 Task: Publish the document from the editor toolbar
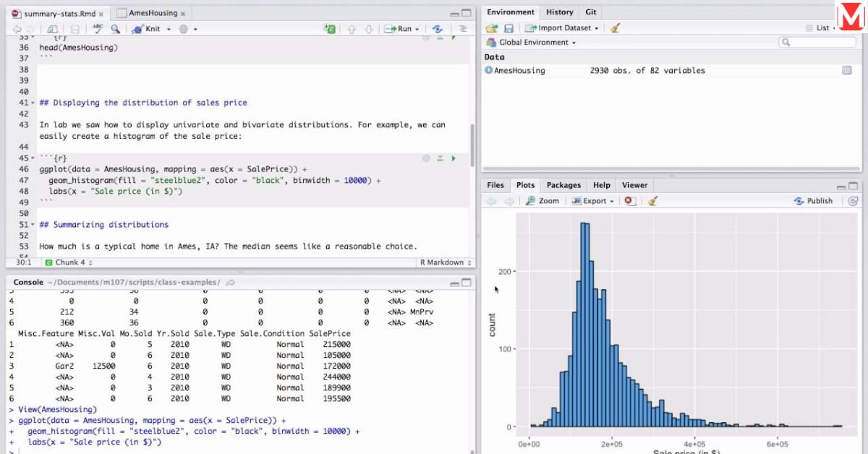(438, 29)
